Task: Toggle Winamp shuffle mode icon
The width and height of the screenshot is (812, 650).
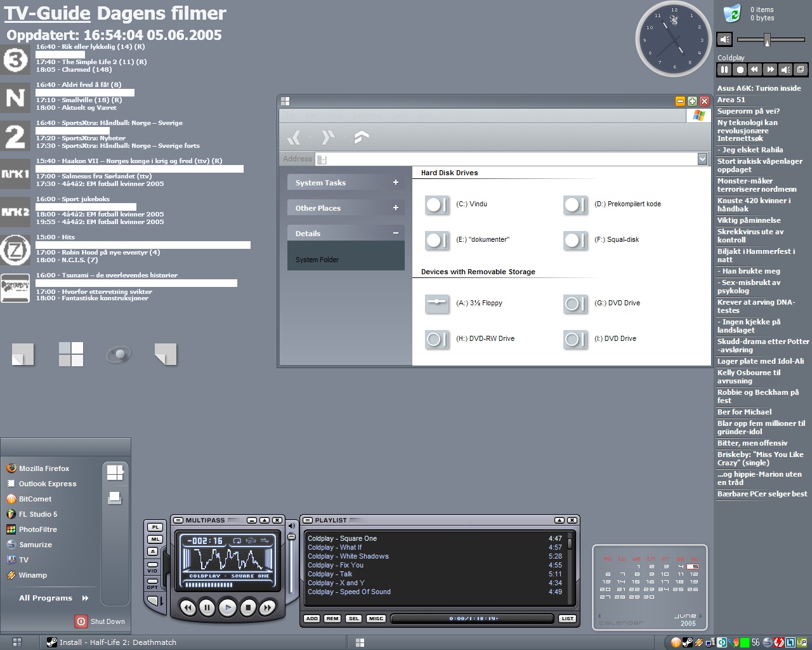Action: coord(265,541)
